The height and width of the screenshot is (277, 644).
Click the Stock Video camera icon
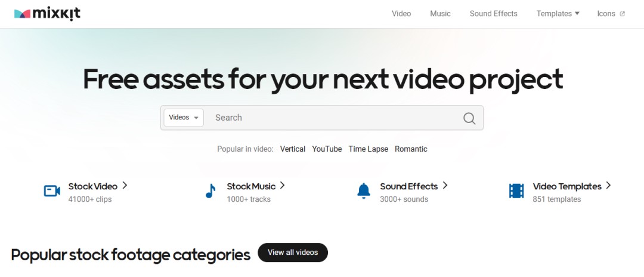(x=52, y=190)
